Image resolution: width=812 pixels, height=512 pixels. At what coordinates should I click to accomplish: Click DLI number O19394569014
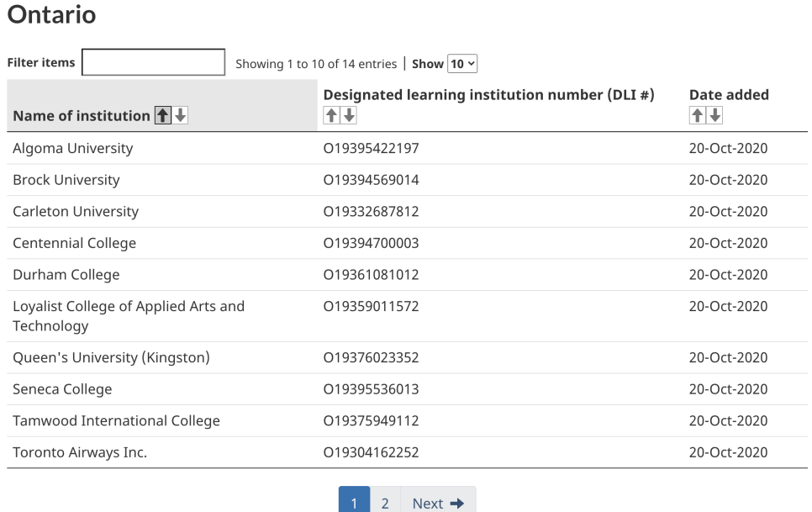click(371, 180)
